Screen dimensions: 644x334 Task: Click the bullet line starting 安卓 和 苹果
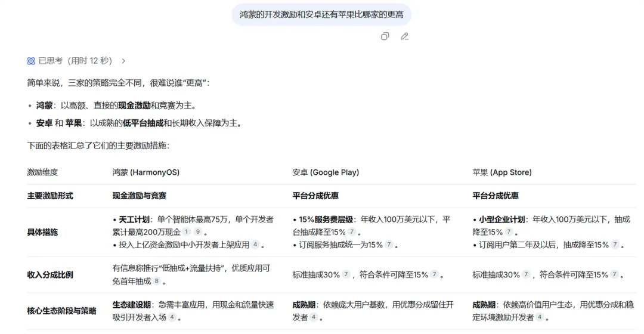(139, 123)
